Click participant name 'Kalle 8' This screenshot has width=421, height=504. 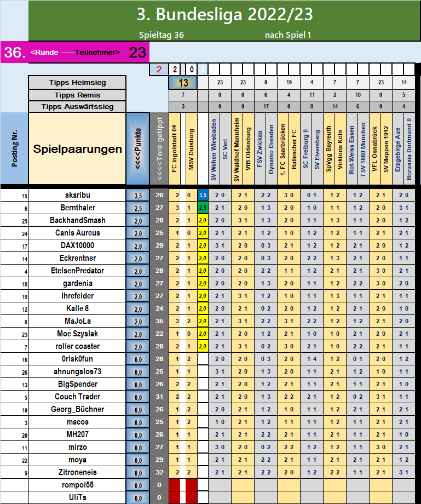(x=77, y=308)
